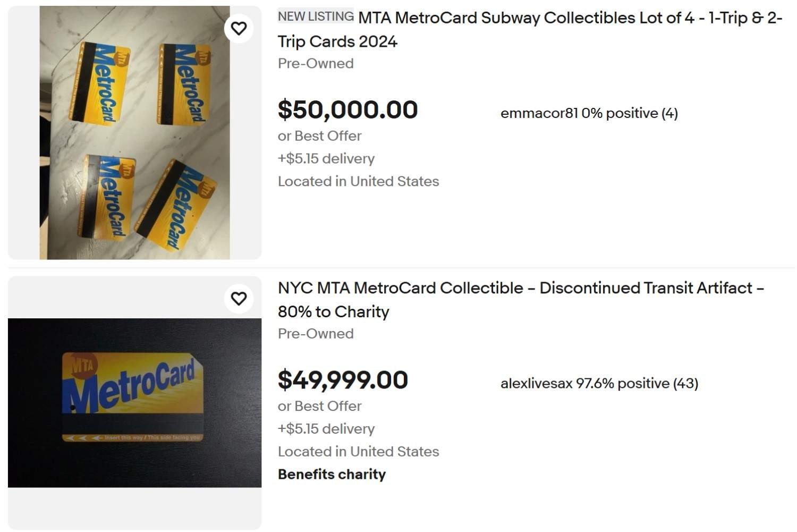
Task: Click Pre-Owned on the charity listing
Action: click(315, 334)
